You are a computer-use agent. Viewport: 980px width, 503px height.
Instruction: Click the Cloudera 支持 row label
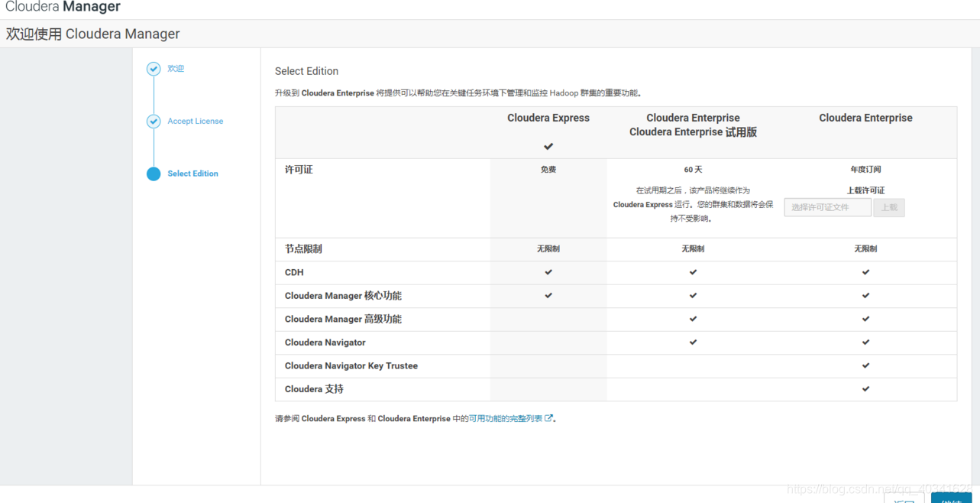click(314, 388)
